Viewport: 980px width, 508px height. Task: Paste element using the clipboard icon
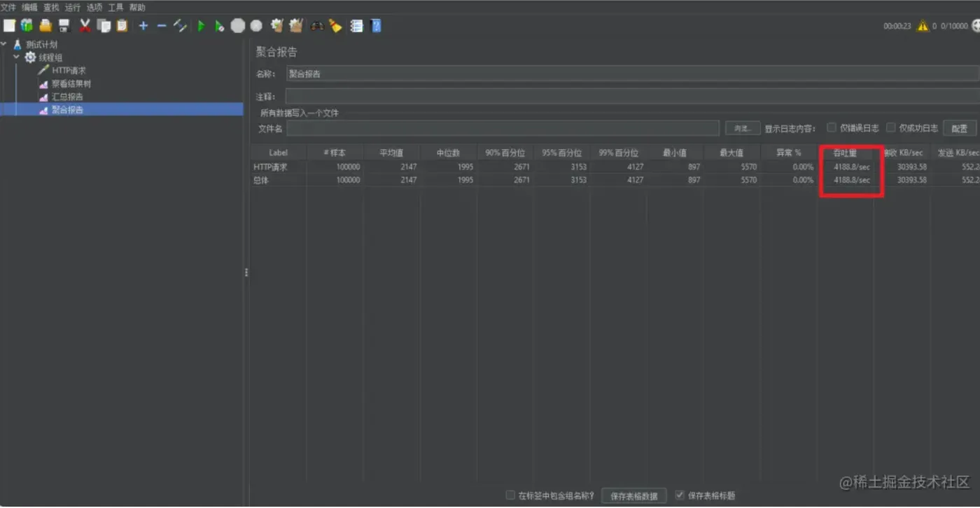point(122,26)
